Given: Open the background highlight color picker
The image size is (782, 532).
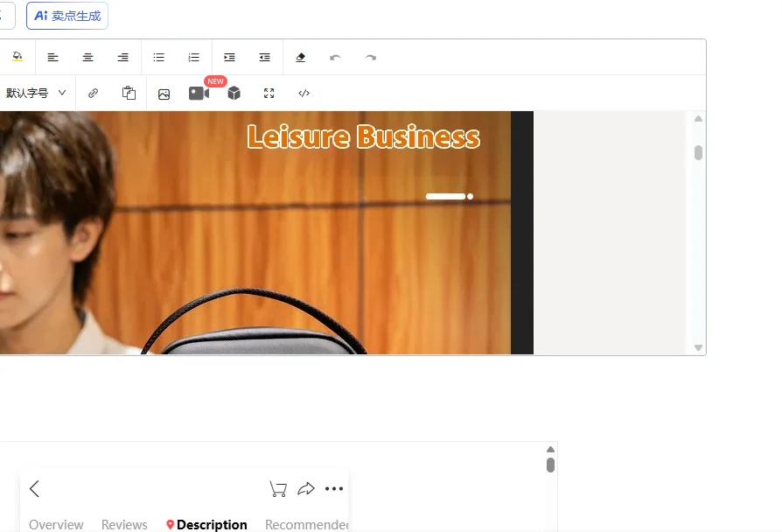Looking at the screenshot, I should point(17,57).
